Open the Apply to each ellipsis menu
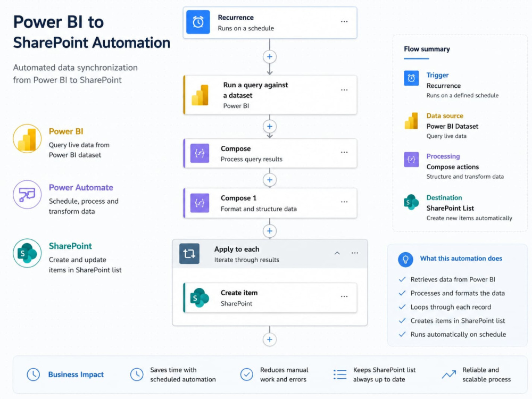This screenshot has width=532, height=399. (354, 253)
